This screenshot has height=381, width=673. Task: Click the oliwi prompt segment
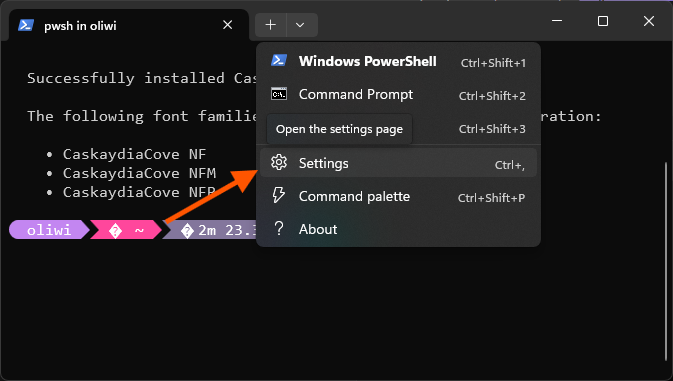pyautogui.click(x=49, y=230)
